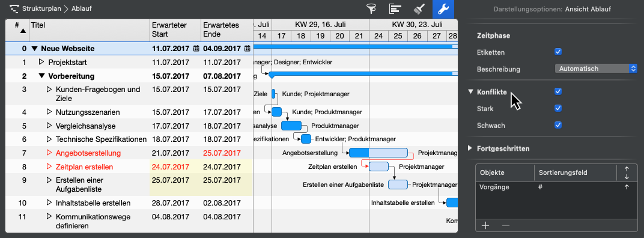The height and width of the screenshot is (238, 644).
Task: Click red end date 25.07.2017 of Angebotserstellung
Action: click(222, 153)
